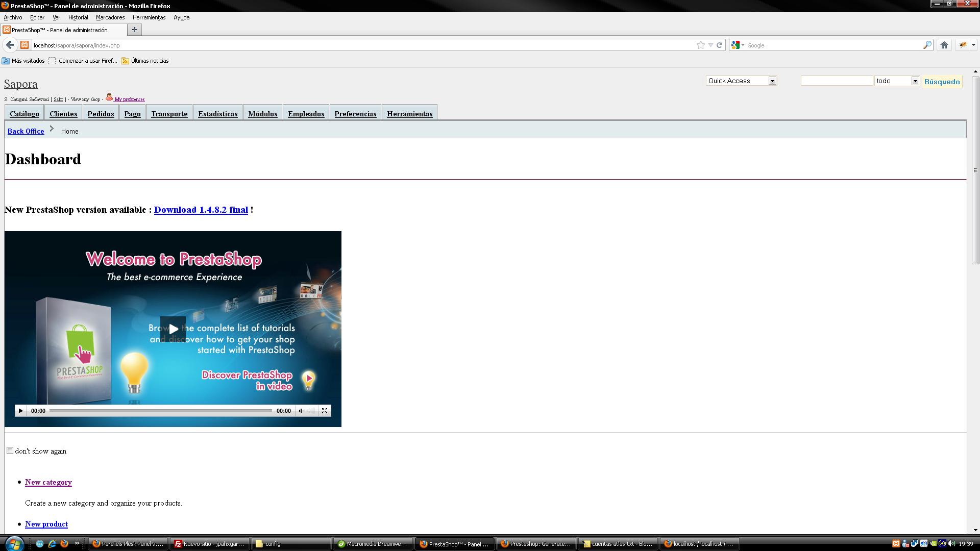Bookmark page with the star icon
The width and height of the screenshot is (980, 551).
[700, 45]
